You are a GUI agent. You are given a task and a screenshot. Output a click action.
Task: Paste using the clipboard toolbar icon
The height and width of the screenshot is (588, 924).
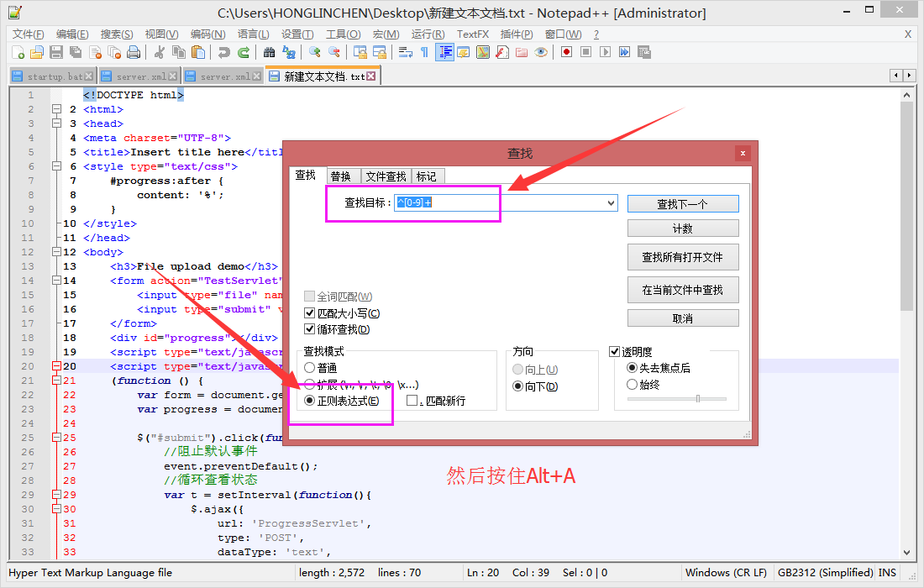pos(198,52)
